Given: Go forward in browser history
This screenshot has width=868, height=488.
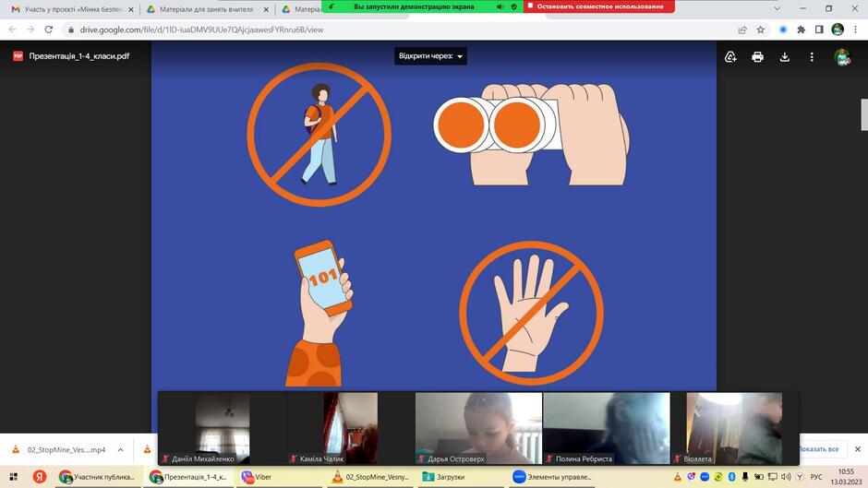Looking at the screenshot, I should point(30,30).
